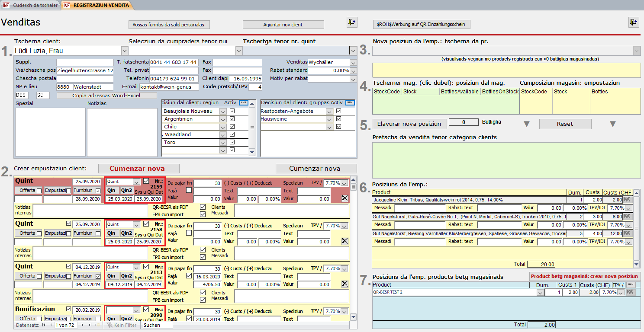
Task: Click the *** button in the section 7 header
Action: (631, 284)
